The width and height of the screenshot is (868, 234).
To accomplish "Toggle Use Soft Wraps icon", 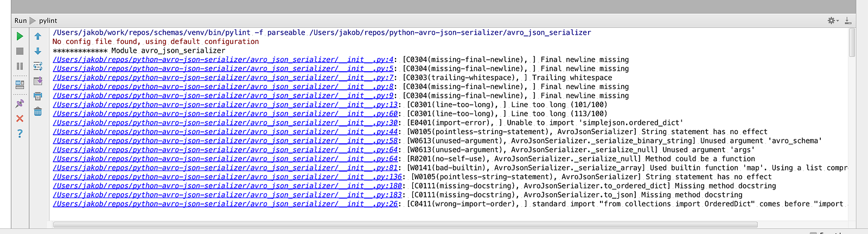I will 38,66.
